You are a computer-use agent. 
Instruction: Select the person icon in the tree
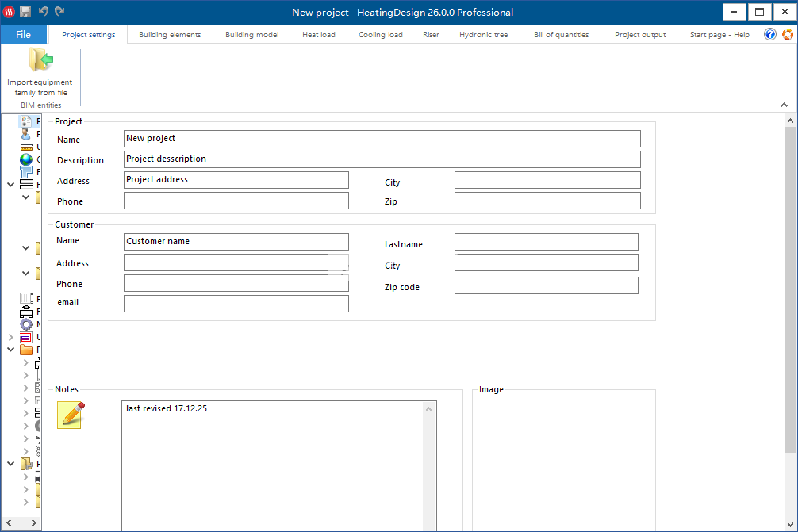[26, 134]
